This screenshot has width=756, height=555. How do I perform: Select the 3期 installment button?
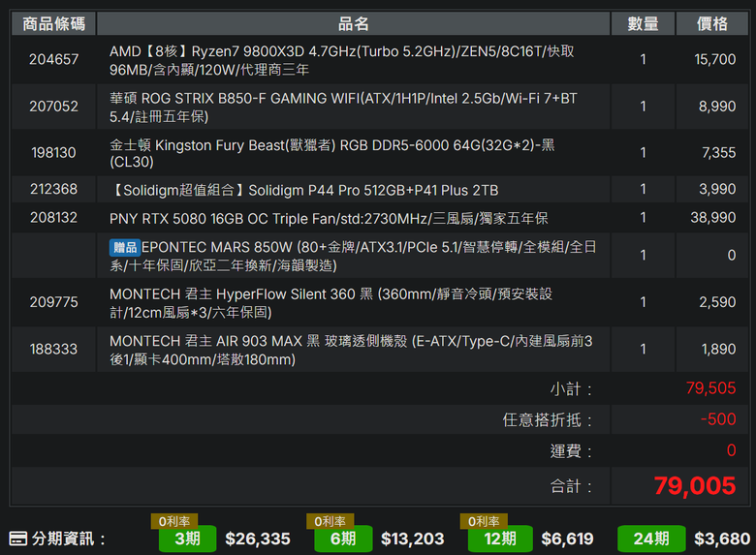point(188,539)
